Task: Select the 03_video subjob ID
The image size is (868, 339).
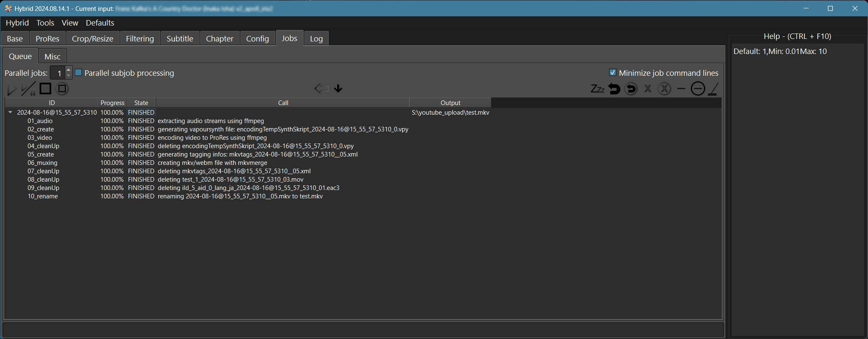Action: click(x=40, y=138)
